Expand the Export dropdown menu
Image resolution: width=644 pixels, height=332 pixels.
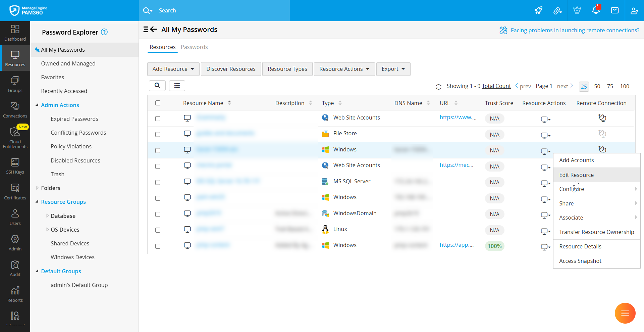(x=393, y=69)
